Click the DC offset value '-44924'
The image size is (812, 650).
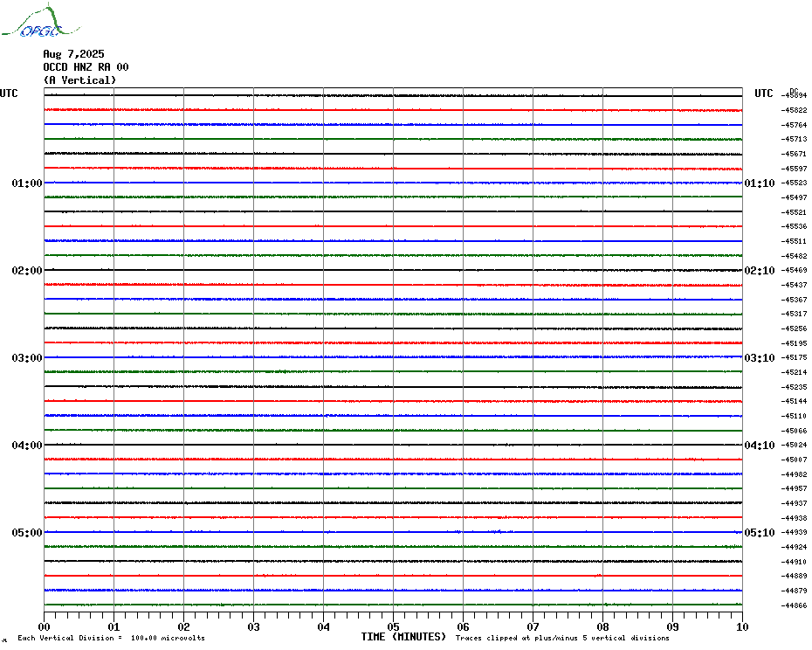794,548
